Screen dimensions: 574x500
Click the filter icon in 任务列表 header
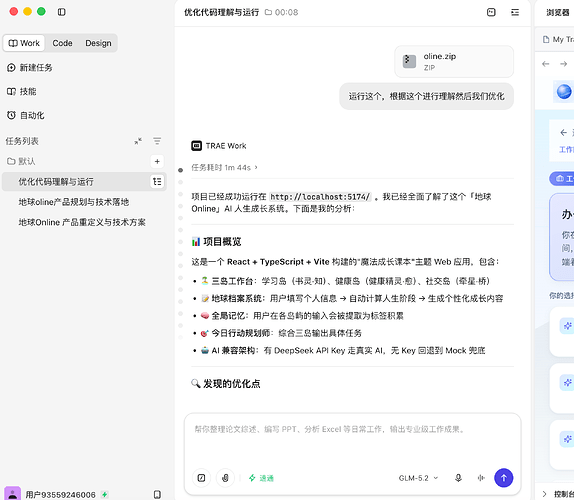[x=157, y=141]
